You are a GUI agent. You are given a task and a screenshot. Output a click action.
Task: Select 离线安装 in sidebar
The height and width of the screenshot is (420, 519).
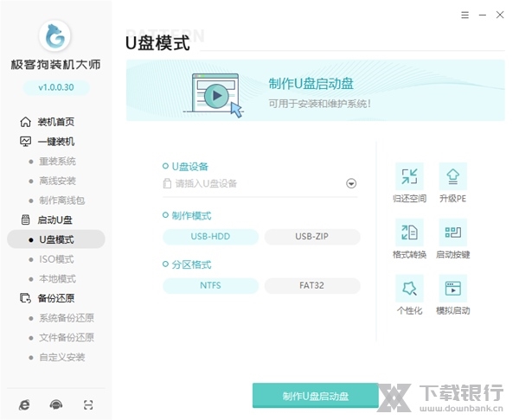57,181
